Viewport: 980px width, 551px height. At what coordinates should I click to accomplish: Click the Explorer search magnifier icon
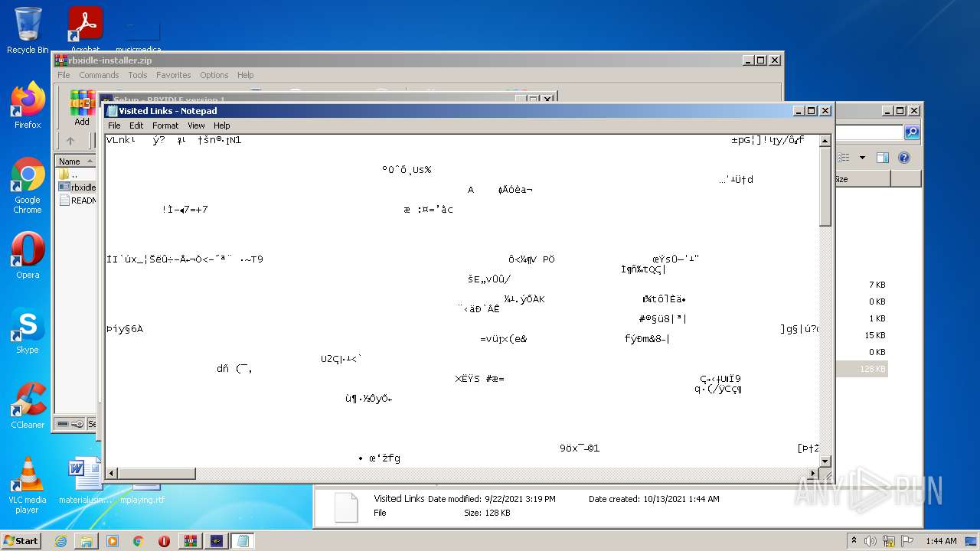912,132
